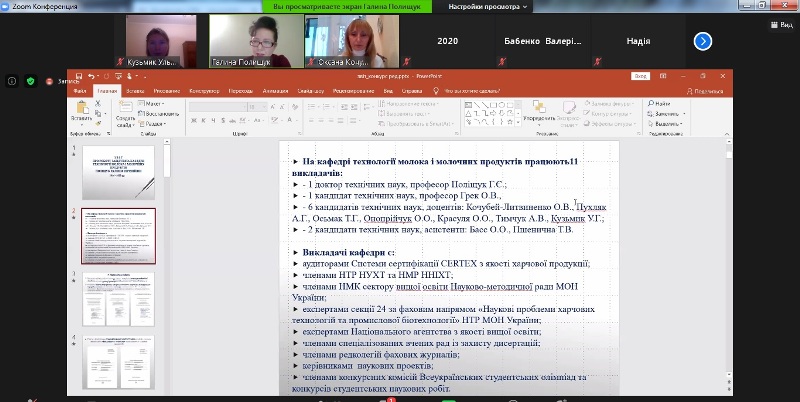Image resolution: width=800 pixels, height=402 pixels.
Task: Click Arrange (Упорядочить) shapes icon
Action: pyautogui.click(x=539, y=113)
